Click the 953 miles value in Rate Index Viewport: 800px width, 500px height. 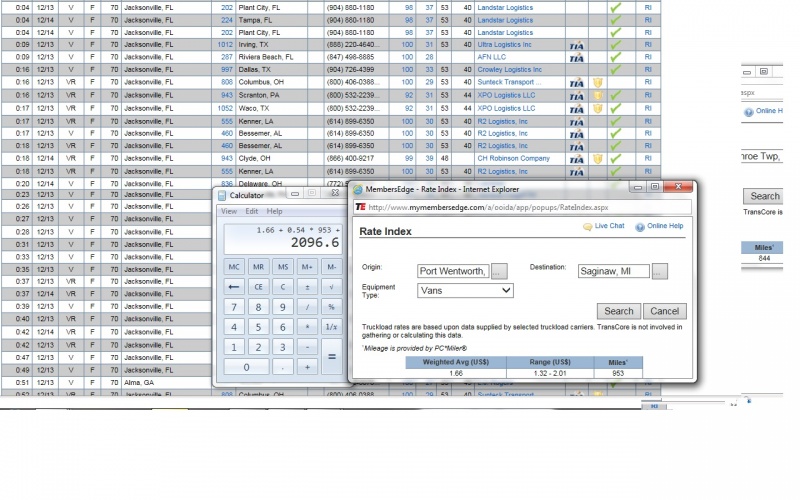click(x=618, y=373)
